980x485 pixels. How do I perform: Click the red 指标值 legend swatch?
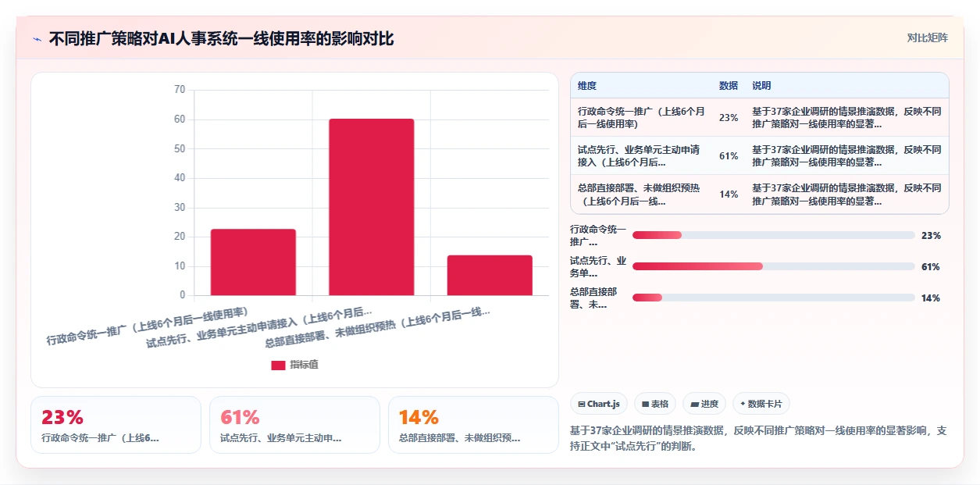click(x=278, y=365)
